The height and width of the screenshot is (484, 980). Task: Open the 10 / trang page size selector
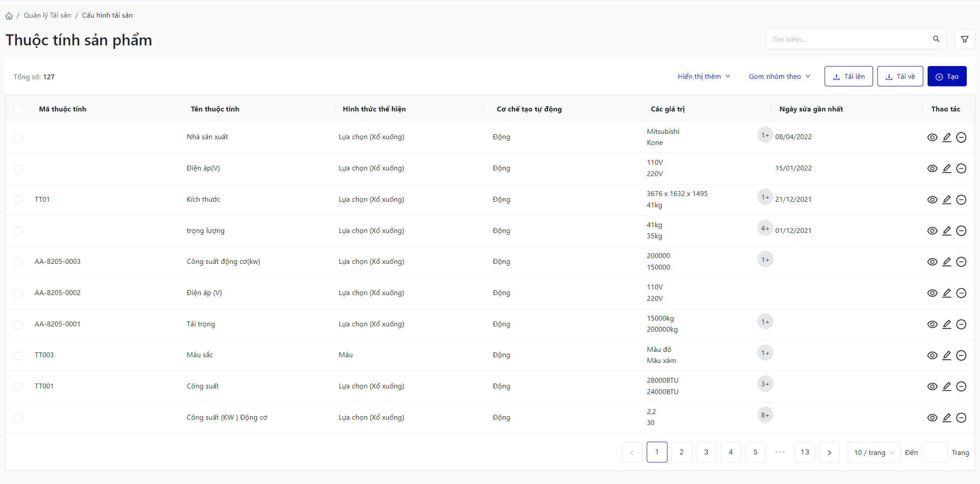[x=873, y=452]
